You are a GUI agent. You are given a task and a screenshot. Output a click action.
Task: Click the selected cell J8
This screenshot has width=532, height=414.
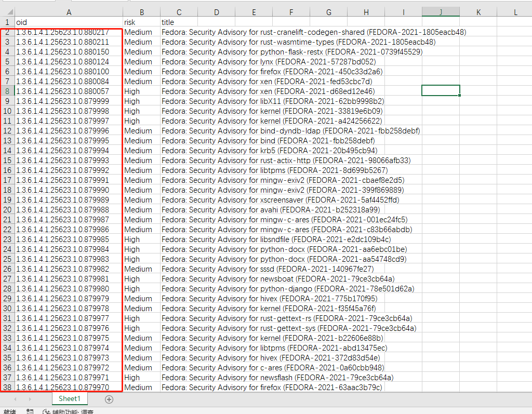click(x=441, y=90)
